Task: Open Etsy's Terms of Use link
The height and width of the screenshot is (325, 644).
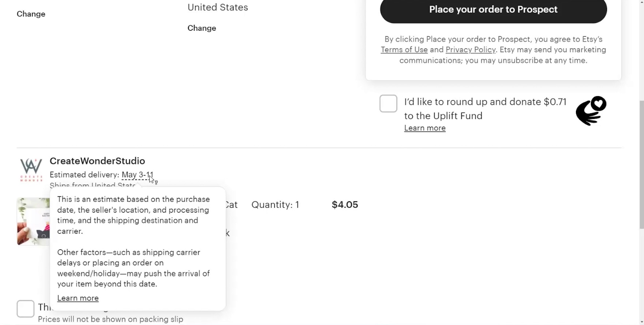Action: [404, 50]
